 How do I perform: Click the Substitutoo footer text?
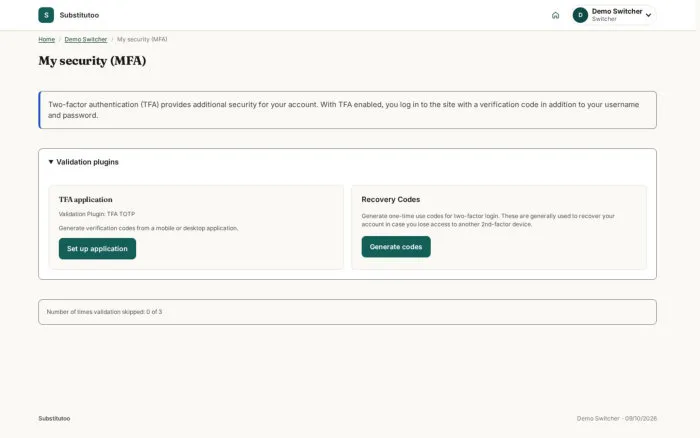click(x=54, y=418)
